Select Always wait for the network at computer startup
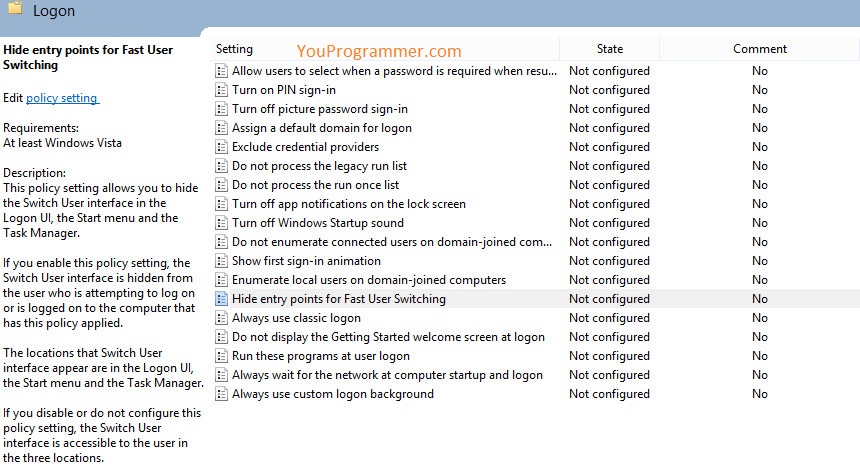This screenshot has width=860, height=467. click(387, 375)
